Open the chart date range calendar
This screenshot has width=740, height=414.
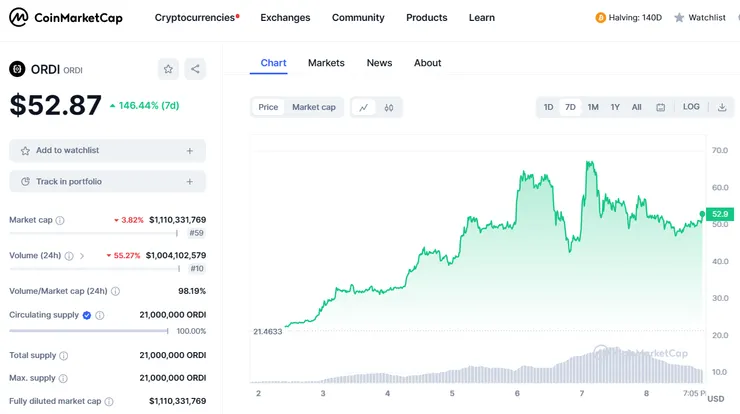click(661, 107)
